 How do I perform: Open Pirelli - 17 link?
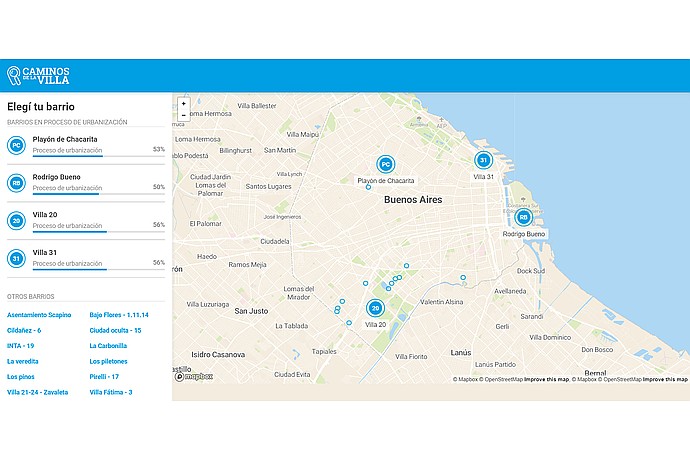click(104, 377)
